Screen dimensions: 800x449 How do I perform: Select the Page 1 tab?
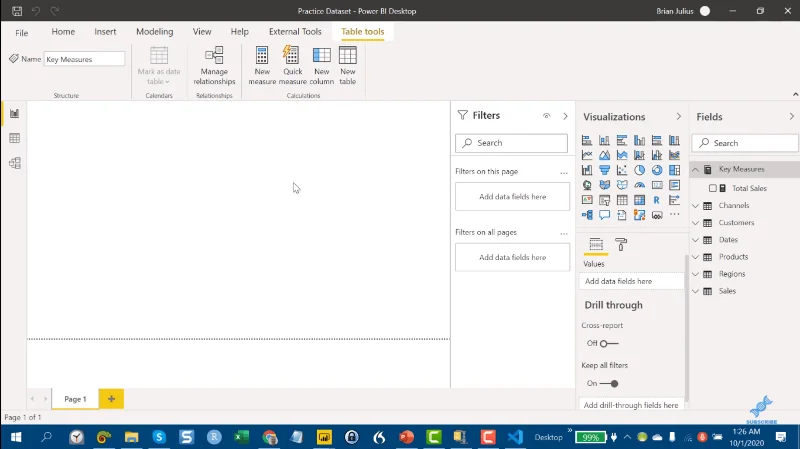click(x=75, y=399)
